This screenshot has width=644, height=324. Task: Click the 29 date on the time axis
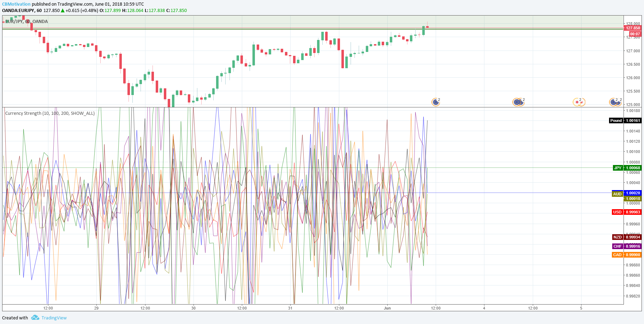[96, 308]
